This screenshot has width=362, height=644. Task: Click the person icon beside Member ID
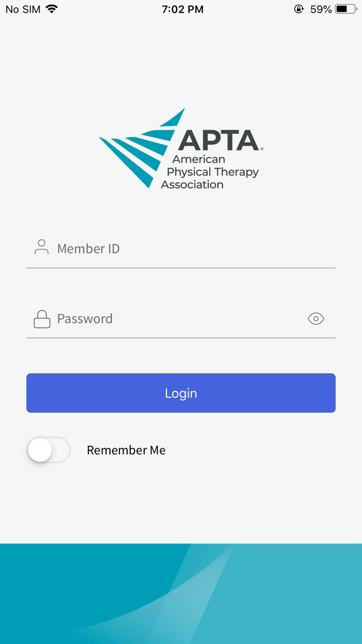(41, 247)
